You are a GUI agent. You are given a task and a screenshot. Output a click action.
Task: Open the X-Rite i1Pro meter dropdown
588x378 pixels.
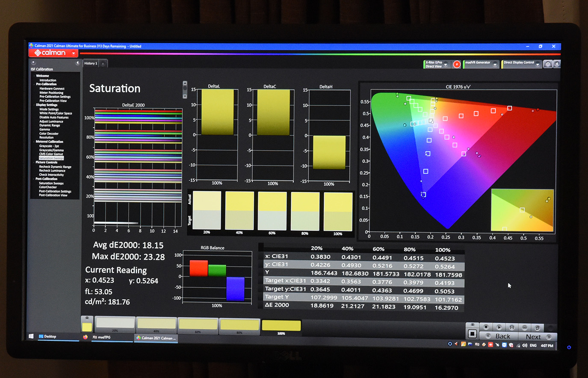coord(446,64)
